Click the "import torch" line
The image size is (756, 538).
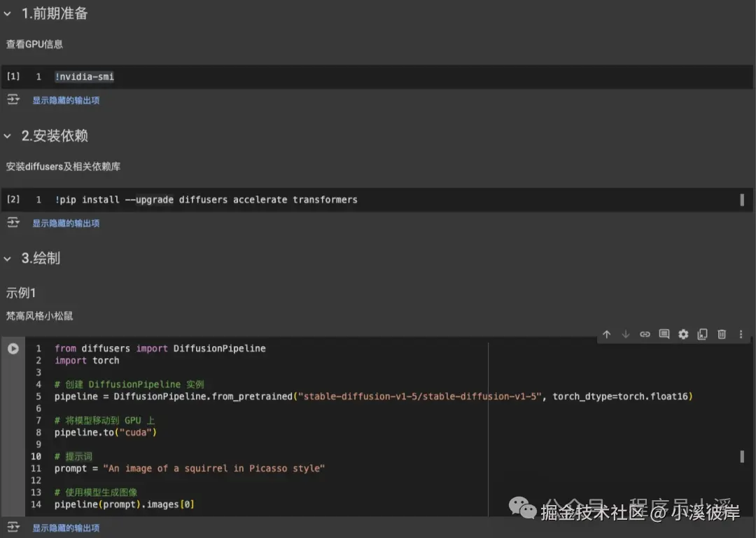[87, 361]
